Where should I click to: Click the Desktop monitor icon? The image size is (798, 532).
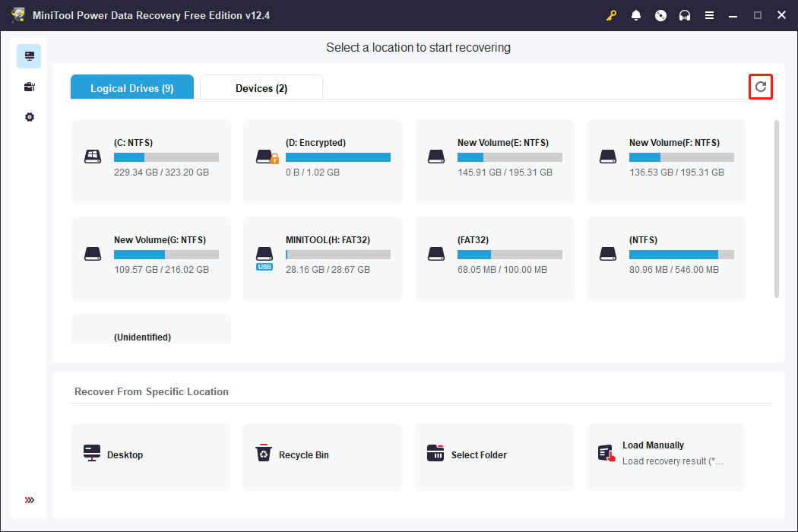(92, 453)
